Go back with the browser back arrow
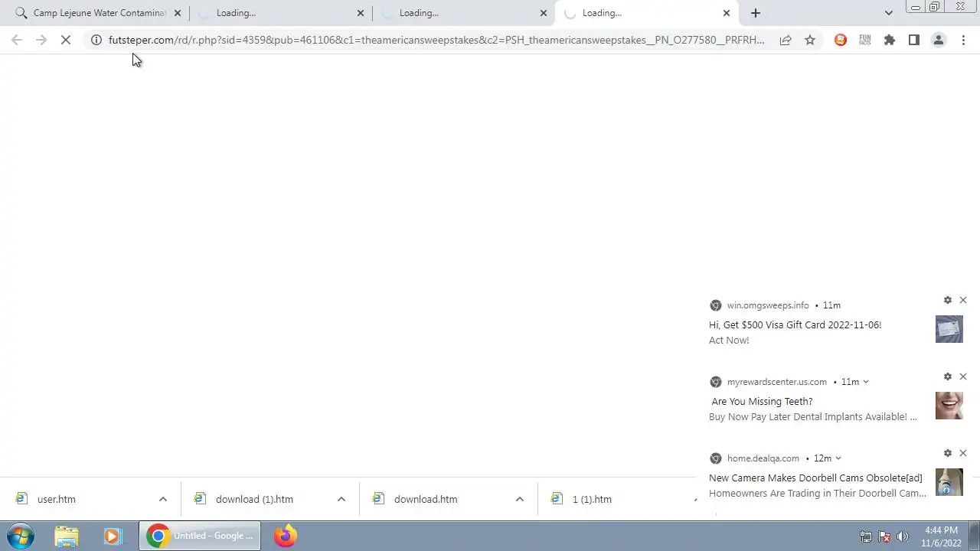The image size is (980, 551). (x=17, y=40)
